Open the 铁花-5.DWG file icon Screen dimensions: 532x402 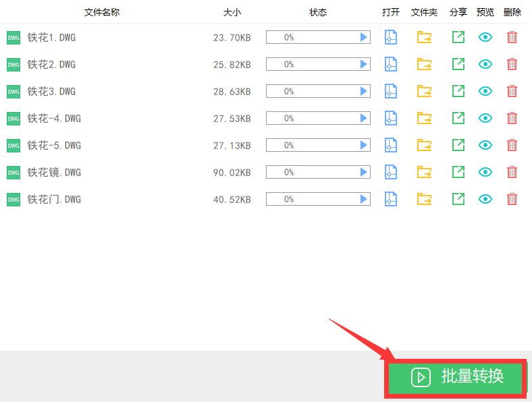point(390,145)
